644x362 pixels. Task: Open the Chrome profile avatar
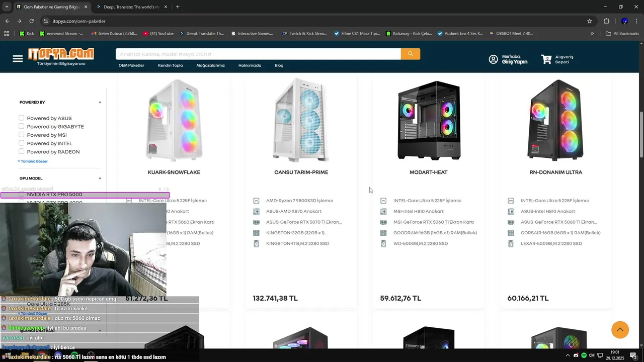(624, 21)
